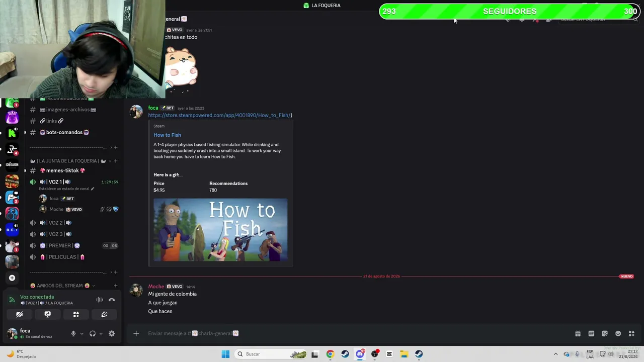Open OBS Studio from taskbar

(375, 354)
